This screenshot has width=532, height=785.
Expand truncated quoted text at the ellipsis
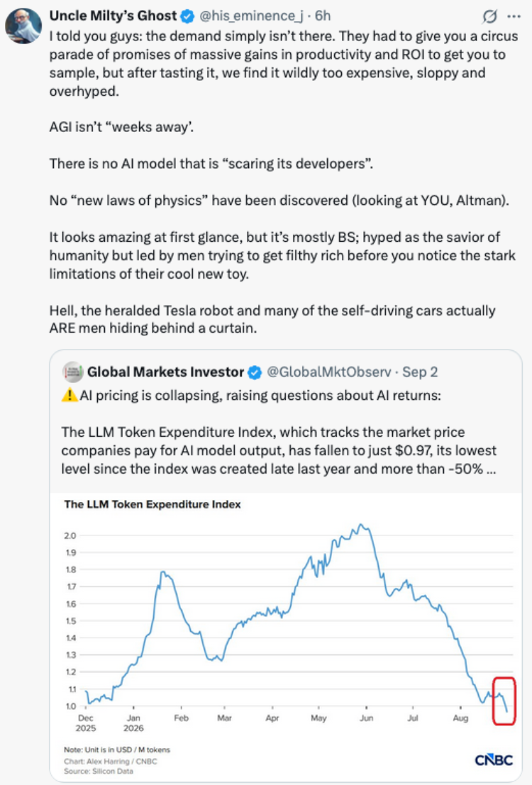tap(491, 469)
